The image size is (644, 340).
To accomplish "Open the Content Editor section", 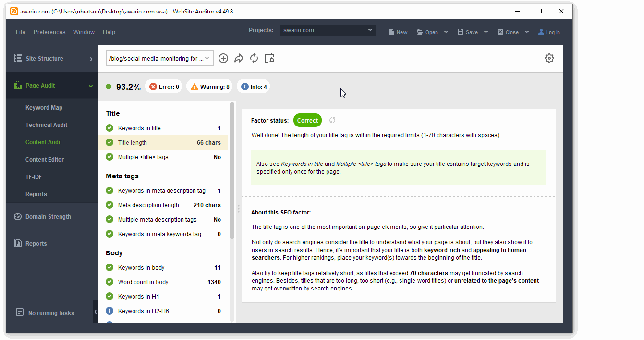I will [x=45, y=160].
